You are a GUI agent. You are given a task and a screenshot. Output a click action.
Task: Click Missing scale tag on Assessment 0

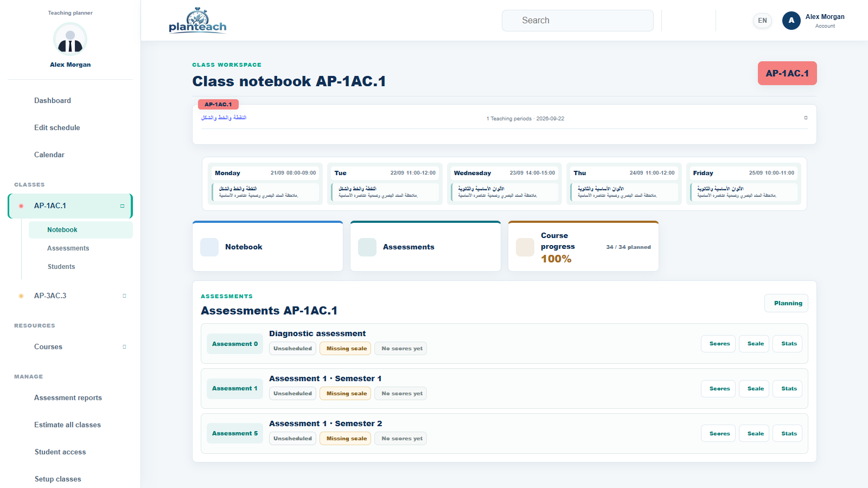[x=345, y=349]
